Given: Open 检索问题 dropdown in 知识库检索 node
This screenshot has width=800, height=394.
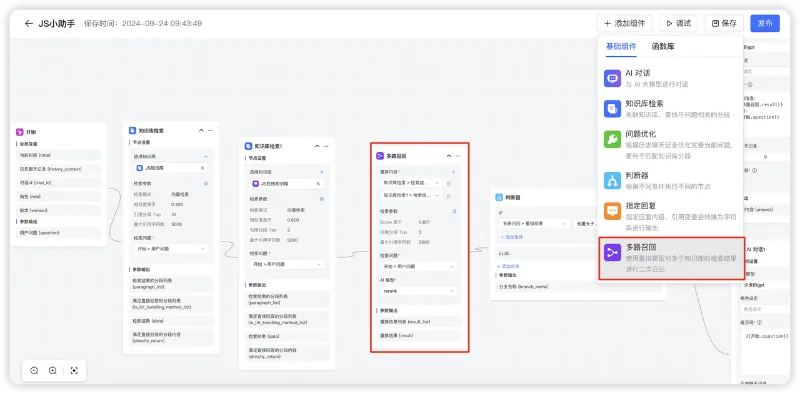Looking at the screenshot, I should click(x=171, y=249).
